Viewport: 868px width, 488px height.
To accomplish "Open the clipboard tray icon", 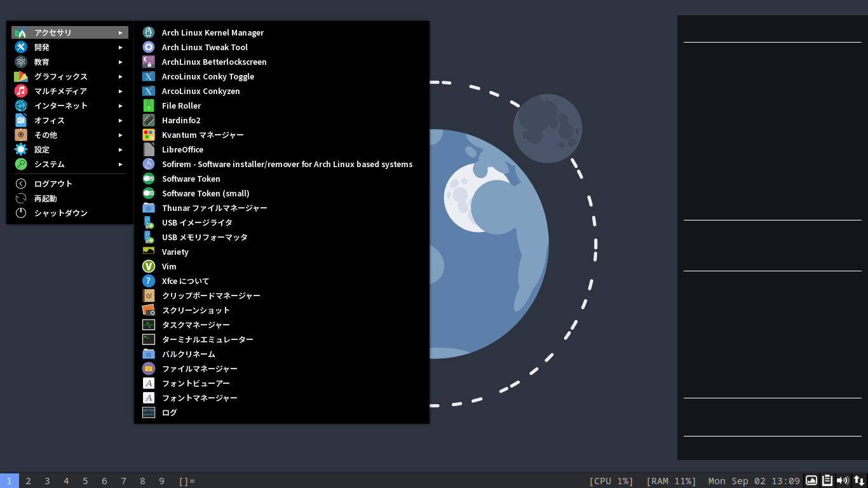I will 827,480.
